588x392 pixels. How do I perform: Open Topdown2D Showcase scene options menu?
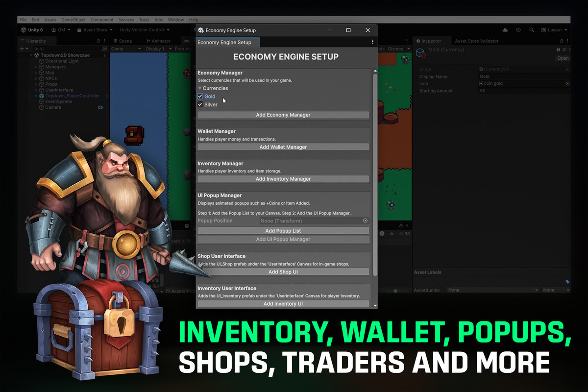click(x=105, y=55)
